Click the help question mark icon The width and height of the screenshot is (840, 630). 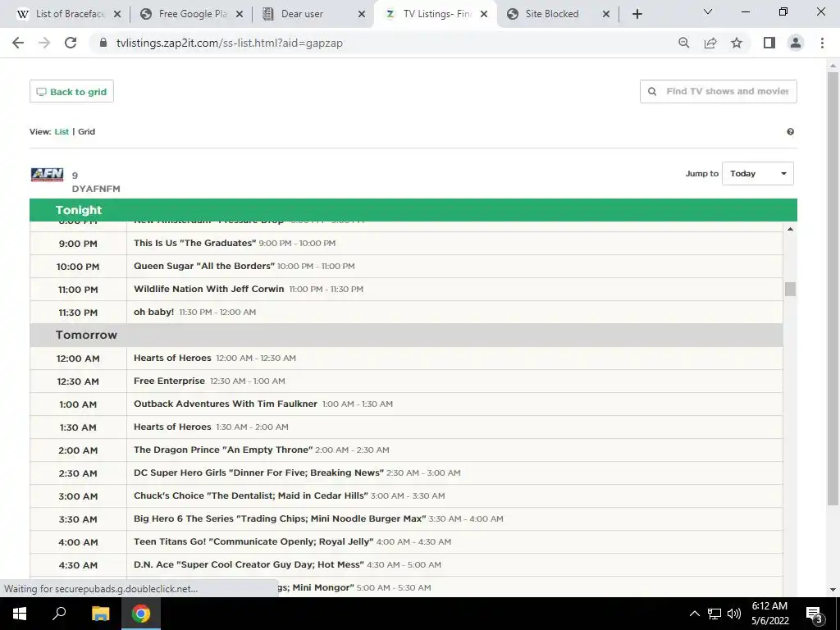pyautogui.click(x=790, y=132)
